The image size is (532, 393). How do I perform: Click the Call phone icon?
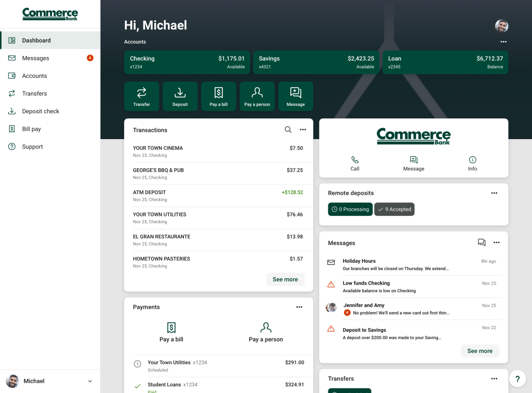coord(355,160)
